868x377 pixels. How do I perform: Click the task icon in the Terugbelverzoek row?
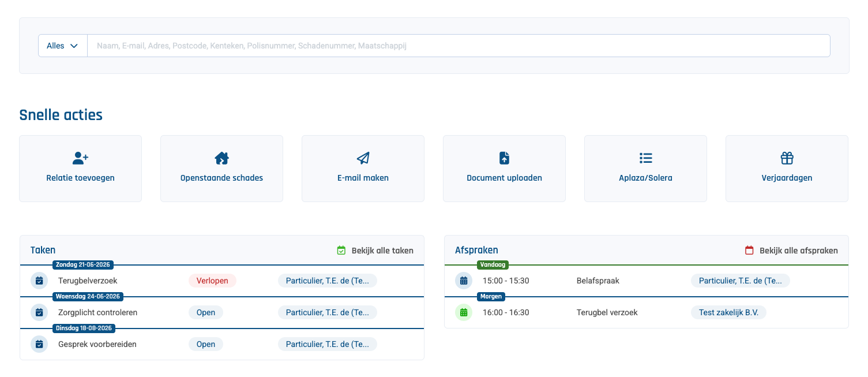click(x=39, y=281)
